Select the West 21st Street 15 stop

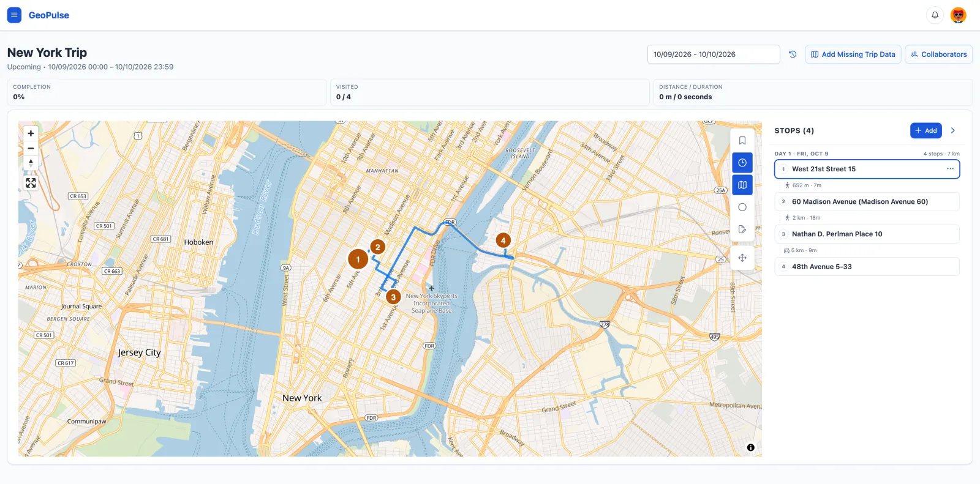[867, 169]
